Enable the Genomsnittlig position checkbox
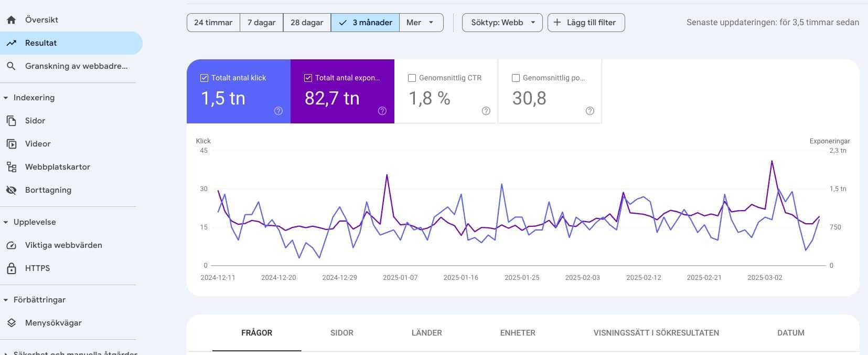 [516, 78]
